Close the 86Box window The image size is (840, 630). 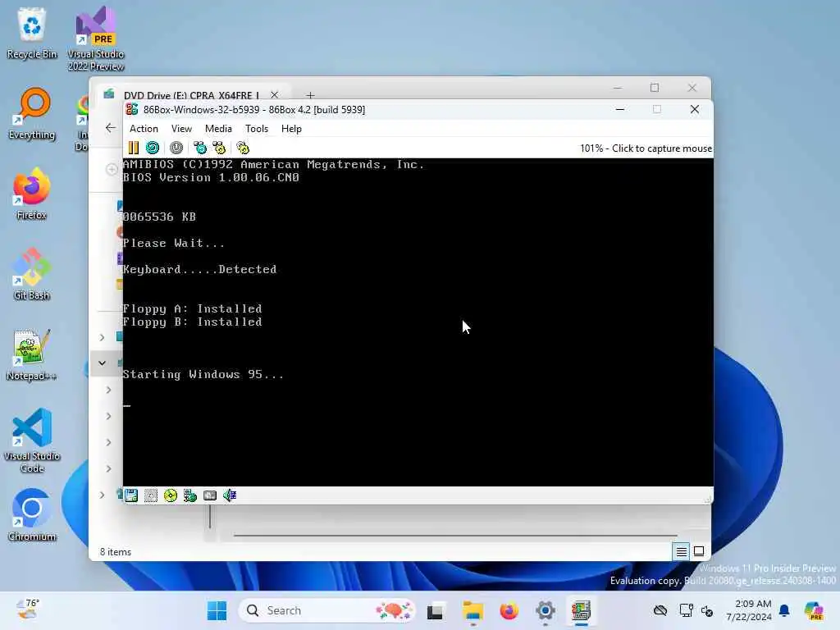pyautogui.click(x=695, y=109)
